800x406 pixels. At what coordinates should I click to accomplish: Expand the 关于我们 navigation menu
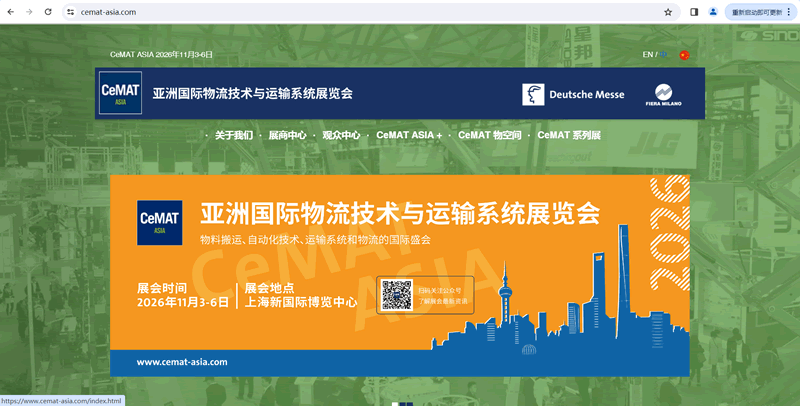(x=233, y=135)
